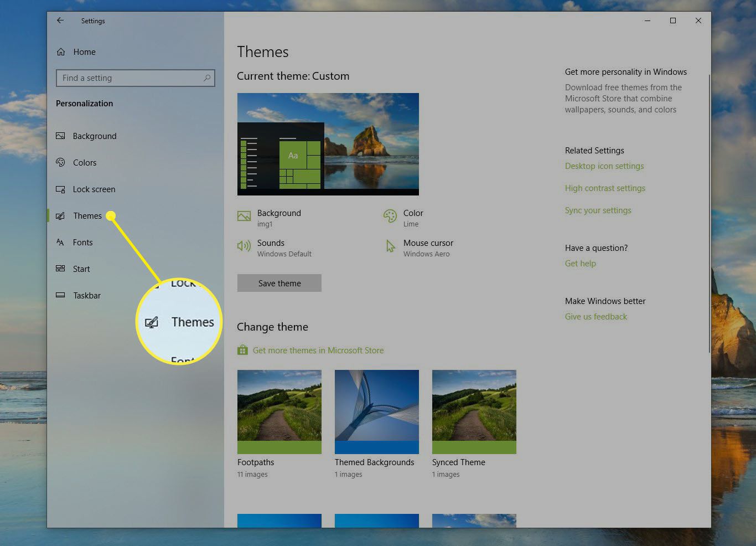Click the Colors palette icon in sidebar
The image size is (756, 546).
point(60,162)
